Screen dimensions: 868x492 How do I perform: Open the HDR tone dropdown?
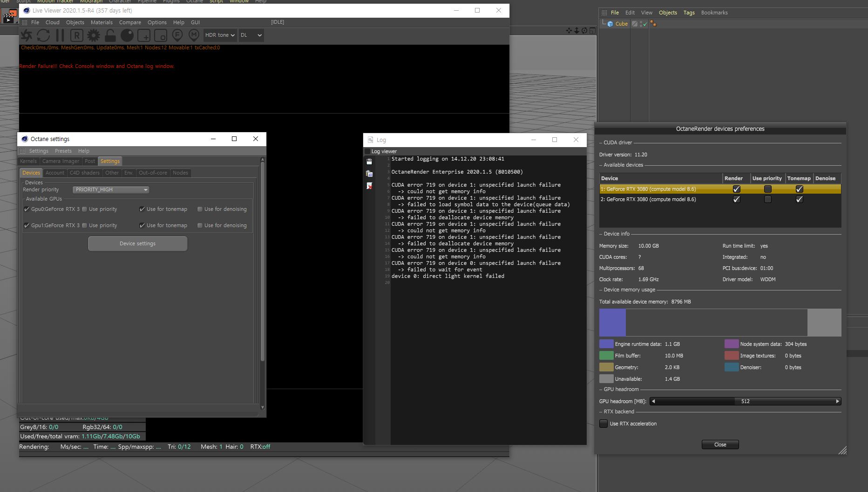pyautogui.click(x=220, y=35)
